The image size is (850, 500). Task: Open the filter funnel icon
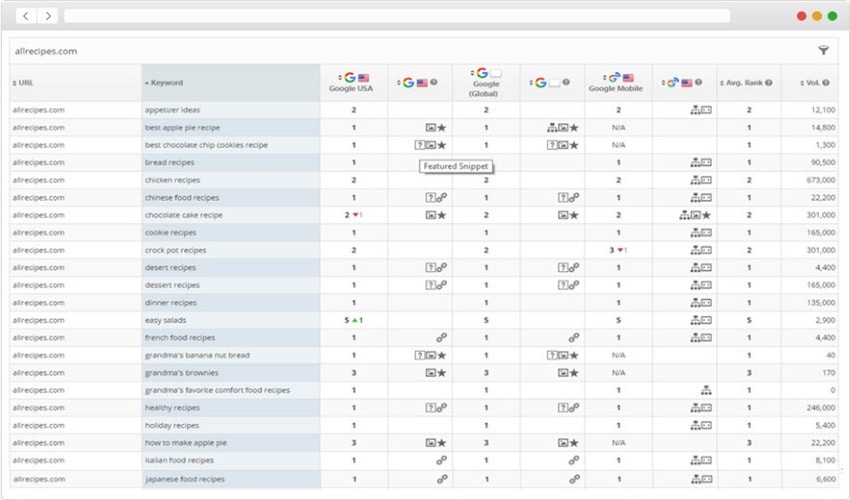tap(823, 51)
